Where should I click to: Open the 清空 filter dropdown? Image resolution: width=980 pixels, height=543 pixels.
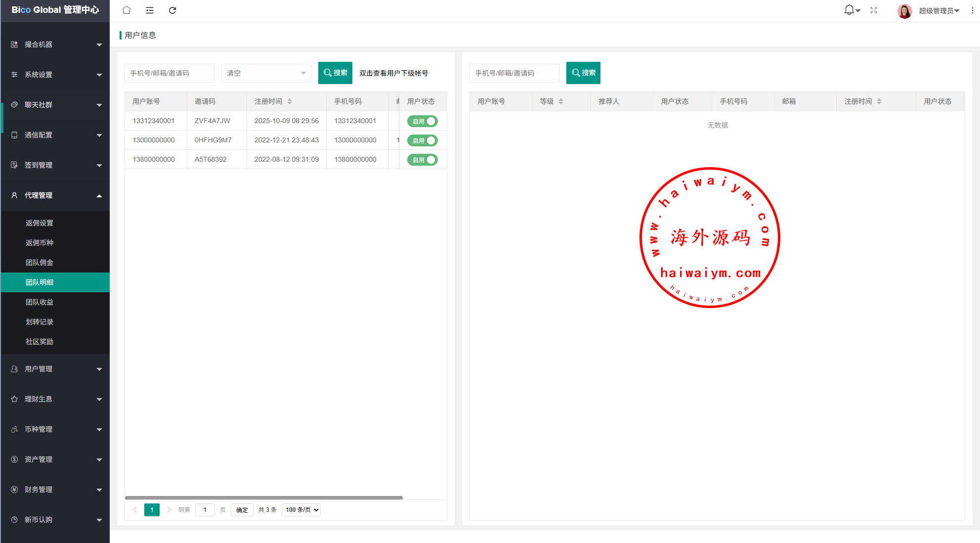point(266,73)
